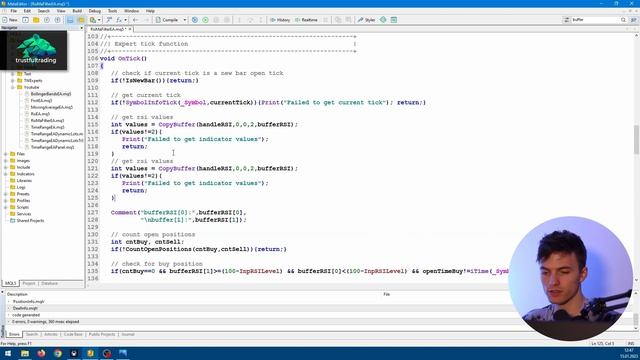Click the blue start debugging icon

coord(195,20)
